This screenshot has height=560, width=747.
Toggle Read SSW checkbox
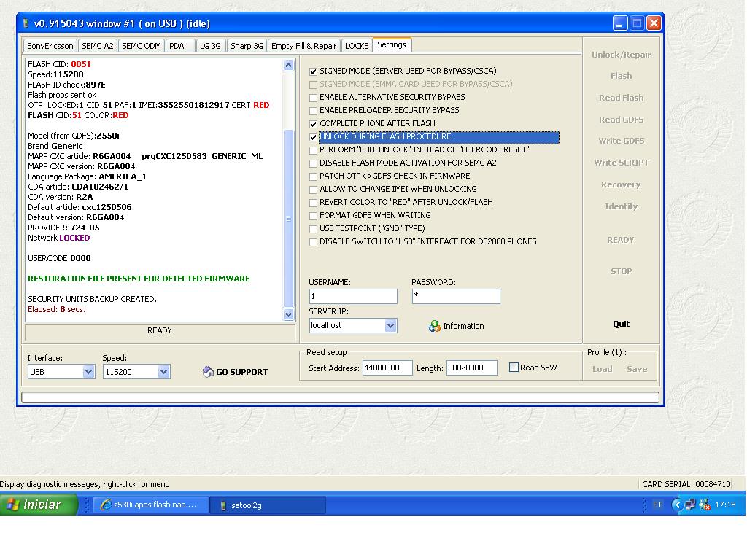pyautogui.click(x=514, y=367)
